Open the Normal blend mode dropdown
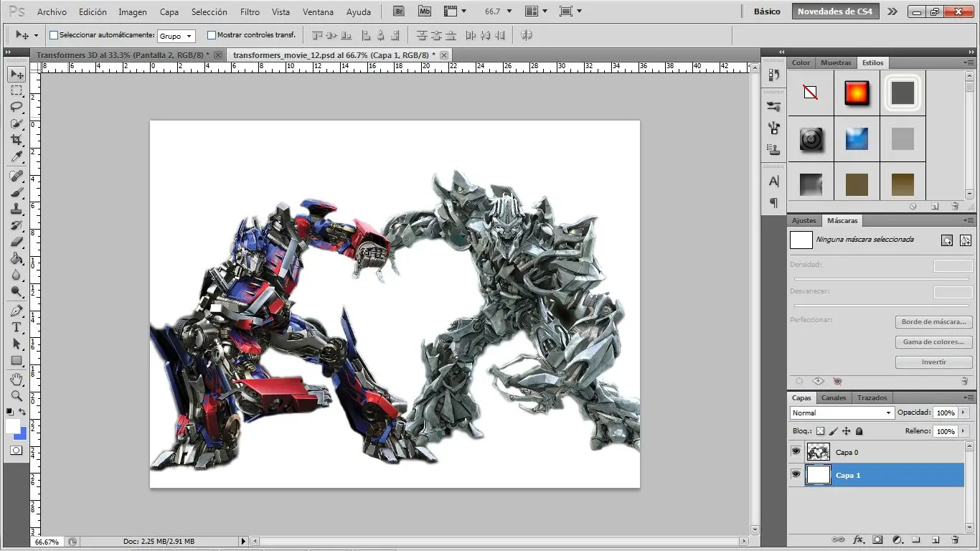This screenshot has height=551, width=980. coord(842,413)
